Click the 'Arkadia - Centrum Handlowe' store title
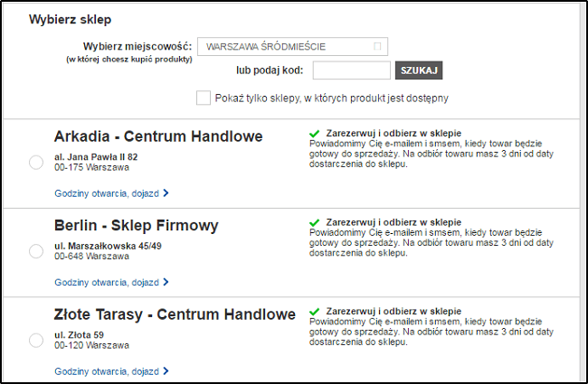This screenshot has width=588, height=384. pos(158,136)
